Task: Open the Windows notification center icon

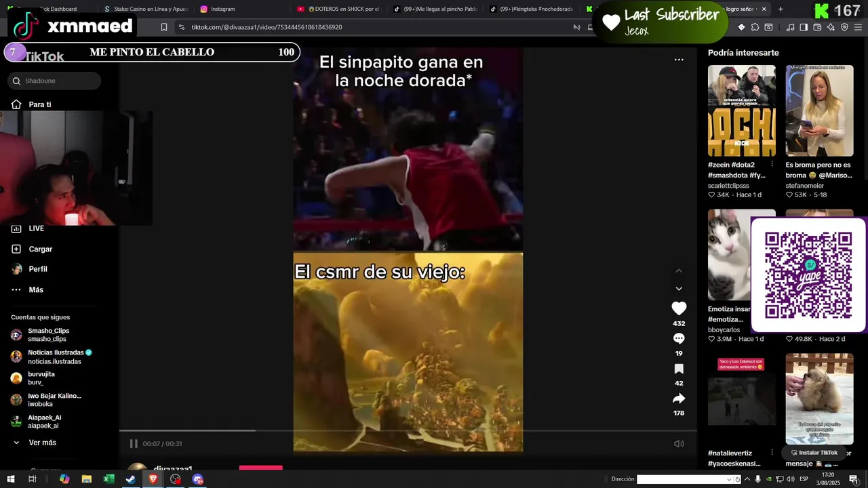Action: [853, 479]
